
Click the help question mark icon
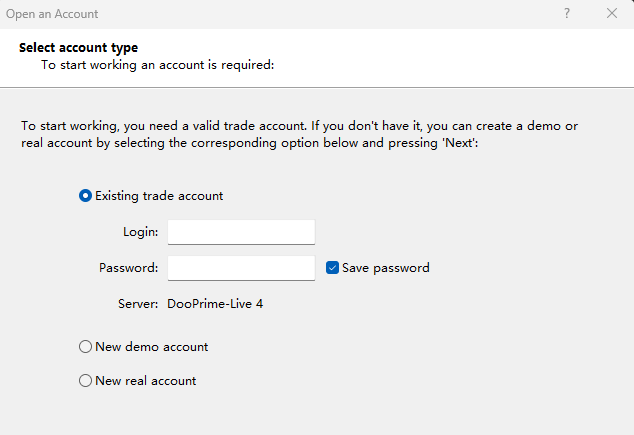tap(567, 14)
